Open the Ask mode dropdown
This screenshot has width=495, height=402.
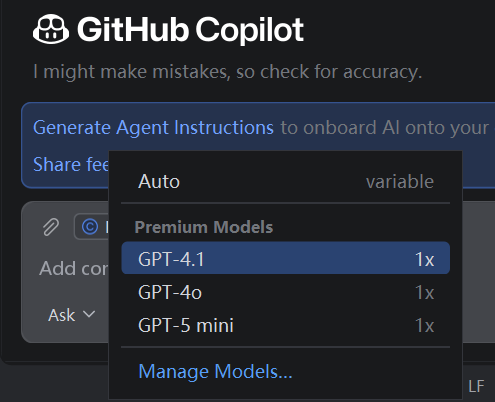click(x=72, y=315)
